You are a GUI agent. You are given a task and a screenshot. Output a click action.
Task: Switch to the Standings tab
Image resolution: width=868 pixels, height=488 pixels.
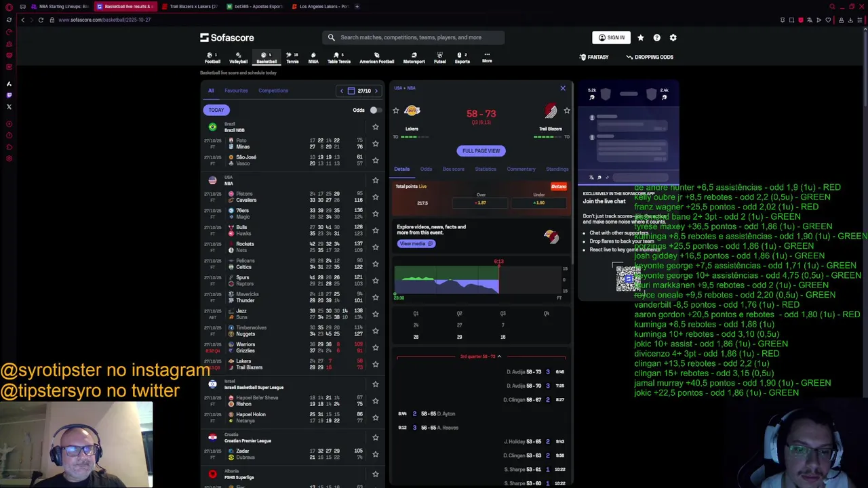557,169
